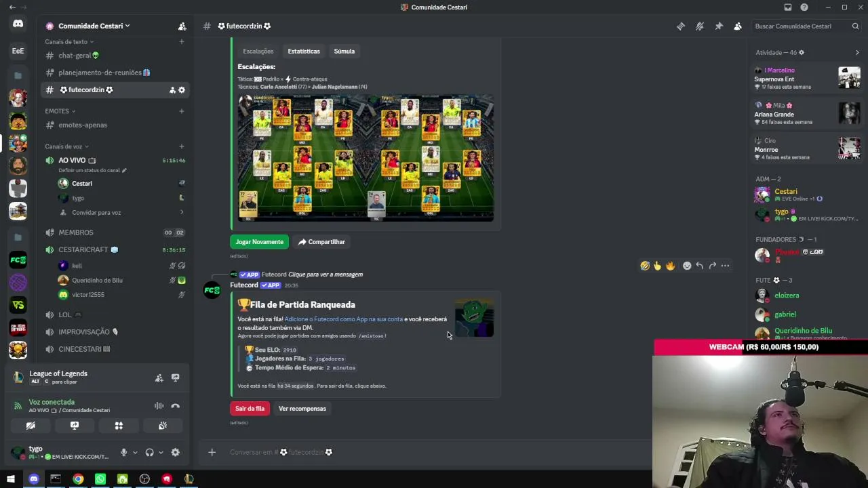The image size is (868, 488).
Task: Click Ver recompensas button
Action: [302, 409]
